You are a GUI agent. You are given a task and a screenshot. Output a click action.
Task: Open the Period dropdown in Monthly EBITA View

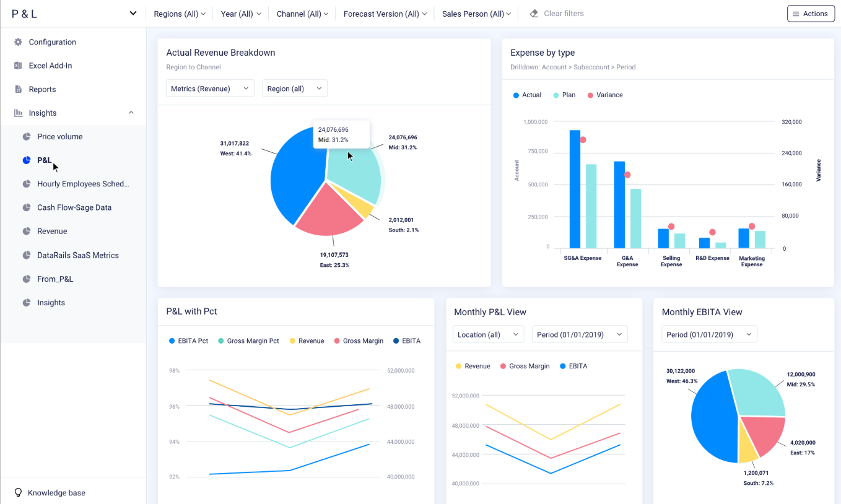click(708, 333)
